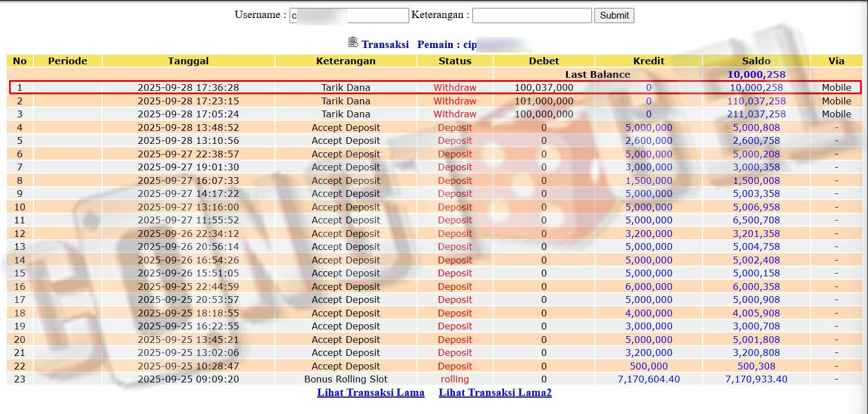Click the Debet column header
The image size is (868, 414).
(x=543, y=61)
